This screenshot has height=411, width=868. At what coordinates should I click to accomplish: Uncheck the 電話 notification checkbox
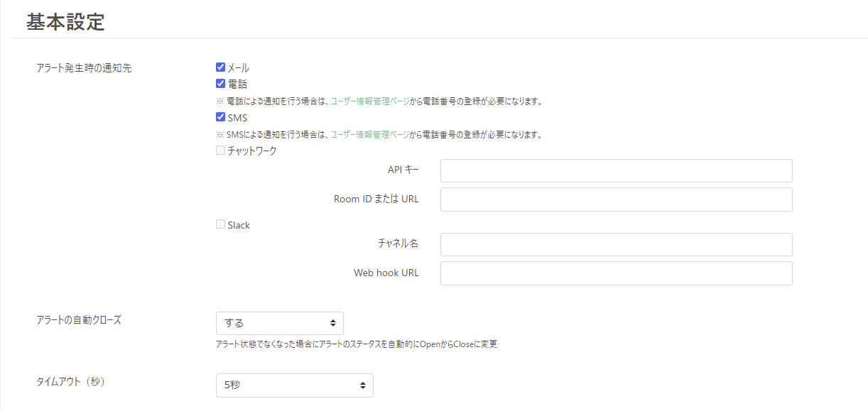coord(221,84)
